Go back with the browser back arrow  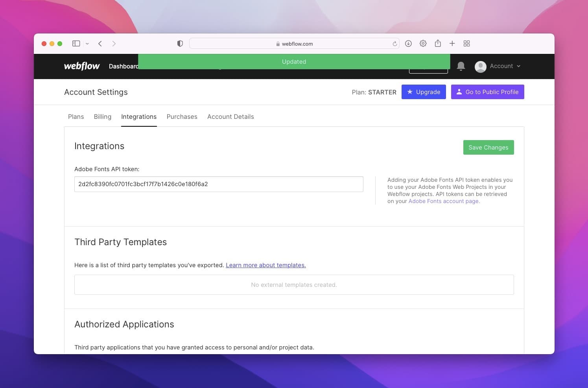click(100, 44)
